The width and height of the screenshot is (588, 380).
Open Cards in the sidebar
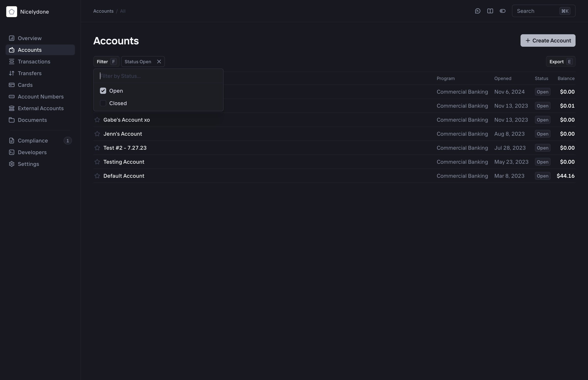[x=40, y=85]
